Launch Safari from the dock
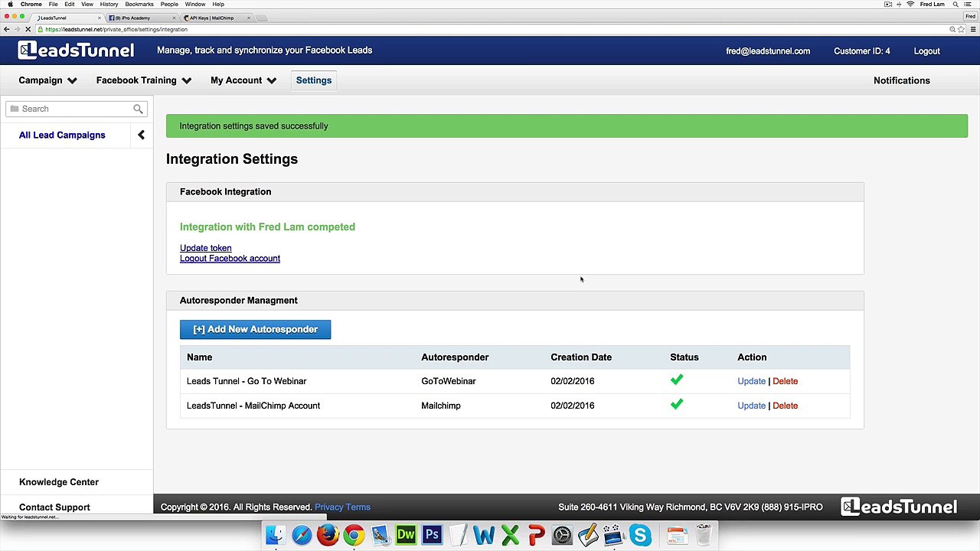 click(x=302, y=535)
